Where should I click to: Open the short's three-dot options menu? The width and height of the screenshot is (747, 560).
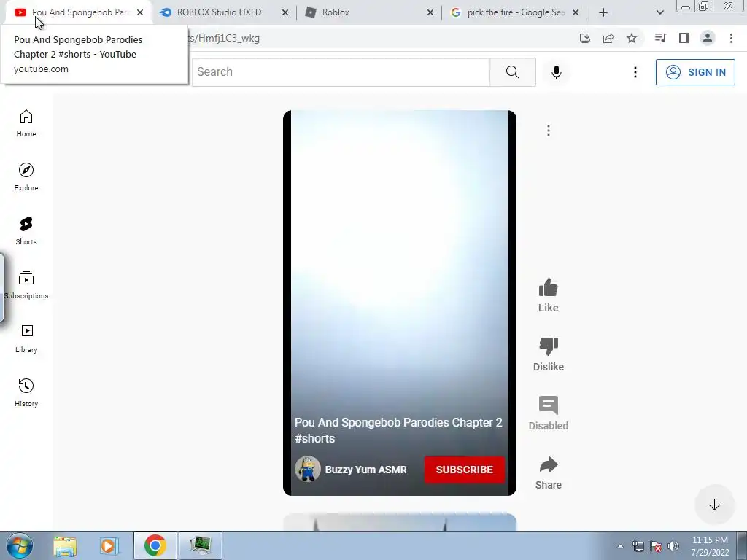tap(549, 131)
